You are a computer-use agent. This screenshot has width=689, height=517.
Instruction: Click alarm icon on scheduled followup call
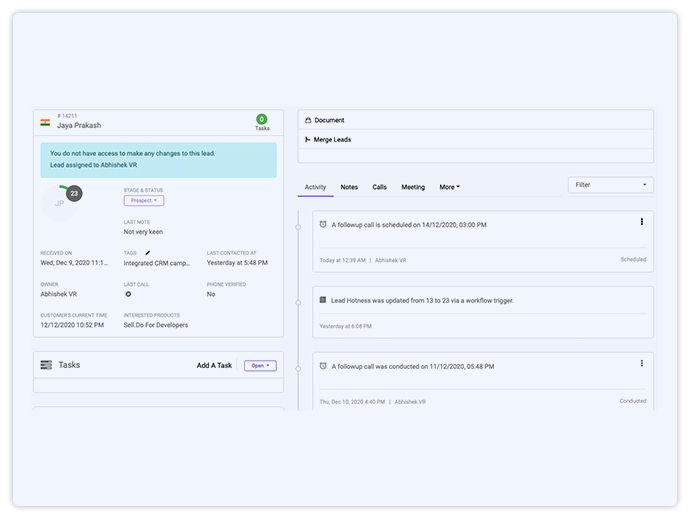[x=323, y=224]
